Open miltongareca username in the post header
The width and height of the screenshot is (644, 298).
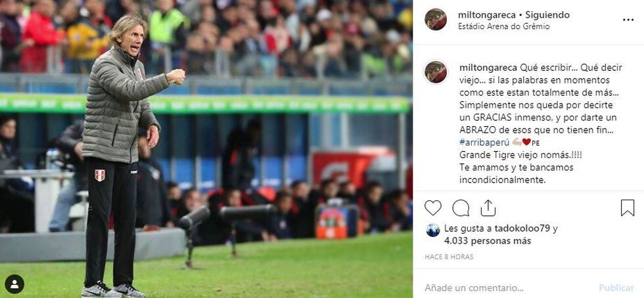pyautogui.click(x=485, y=15)
